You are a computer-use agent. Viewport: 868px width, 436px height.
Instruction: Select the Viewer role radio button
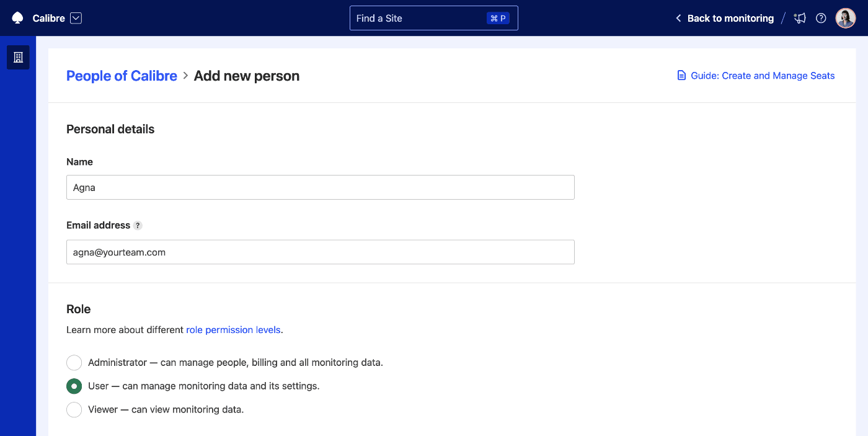click(x=74, y=409)
